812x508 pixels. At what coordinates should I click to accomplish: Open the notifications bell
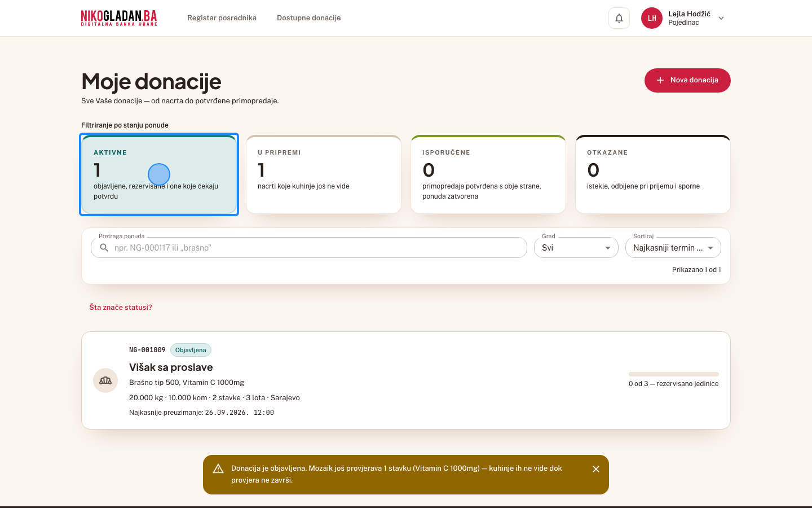click(x=619, y=18)
